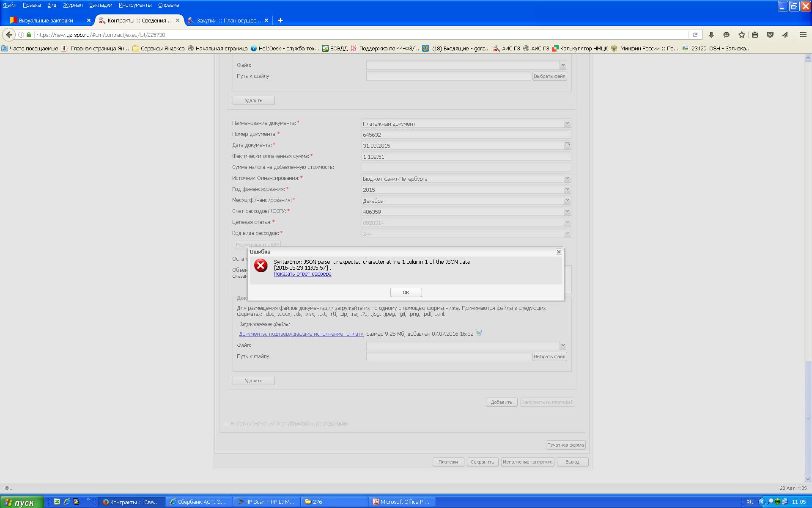Delete uploaded file via trash icon
The width and height of the screenshot is (812, 508).
click(x=479, y=333)
